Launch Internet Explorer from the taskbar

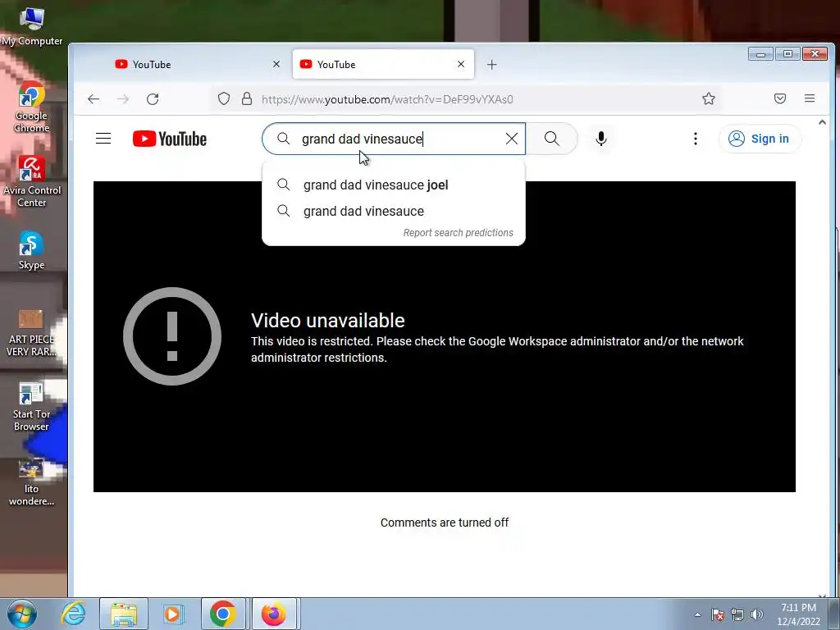73,614
